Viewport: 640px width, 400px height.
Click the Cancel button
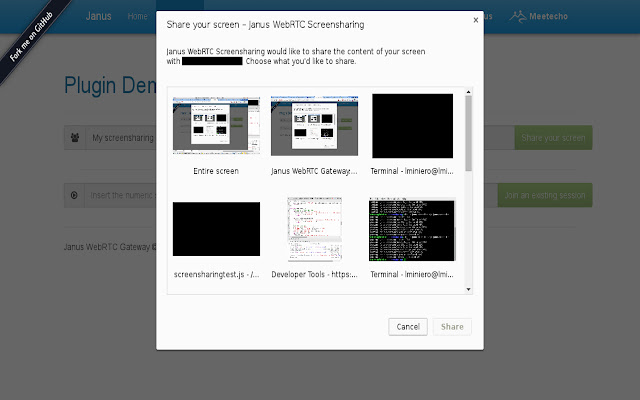(x=408, y=327)
